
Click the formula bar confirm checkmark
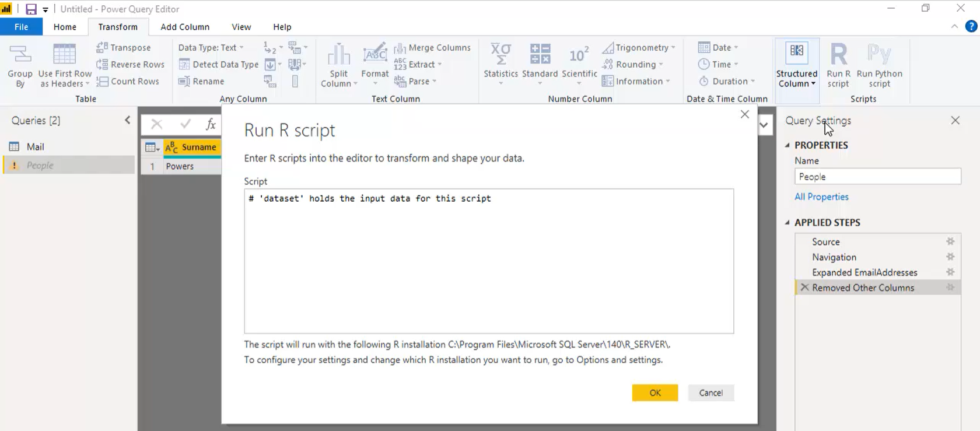pos(185,124)
